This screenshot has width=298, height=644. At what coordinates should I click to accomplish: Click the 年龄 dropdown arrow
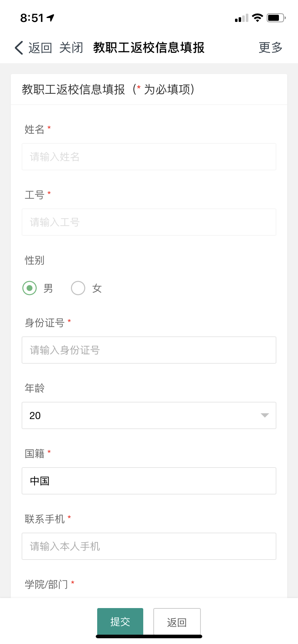click(x=265, y=415)
